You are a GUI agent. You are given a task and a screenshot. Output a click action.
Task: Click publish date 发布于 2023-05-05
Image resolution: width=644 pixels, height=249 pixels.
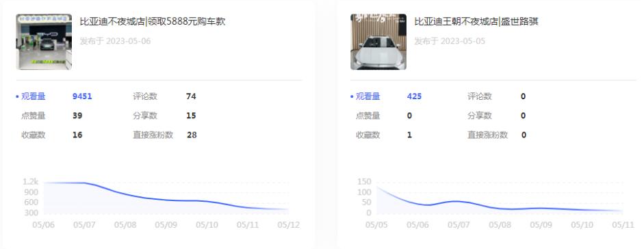coord(450,41)
